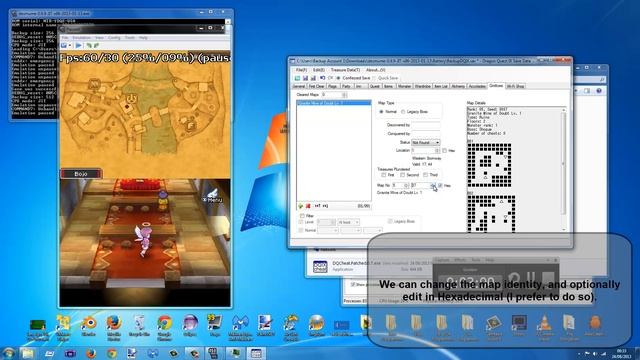The height and width of the screenshot is (360, 640).
Task: Open the VLC media player desktop shortcut
Action: [x=544, y=327]
